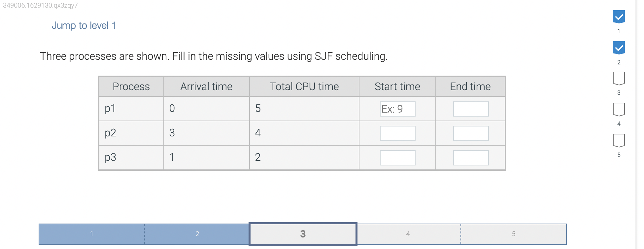
Task: Select segment 2 in the progress bar
Action: [x=197, y=234]
